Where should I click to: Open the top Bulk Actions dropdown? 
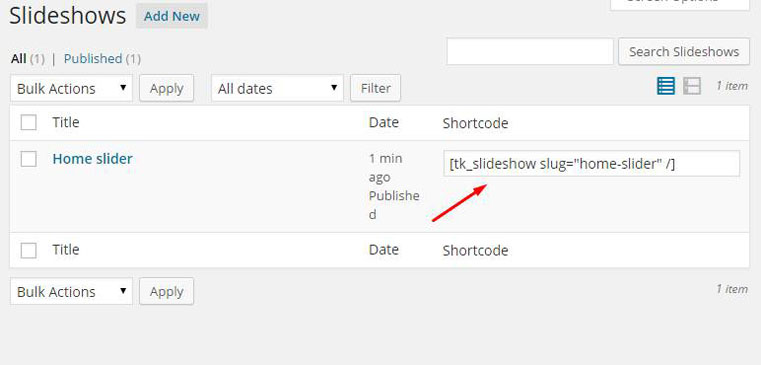71,88
